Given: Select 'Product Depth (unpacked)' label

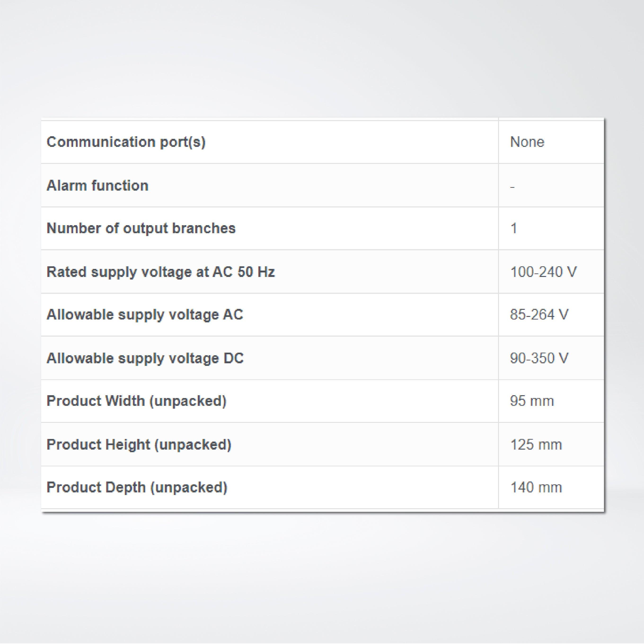Looking at the screenshot, I should (x=137, y=488).
